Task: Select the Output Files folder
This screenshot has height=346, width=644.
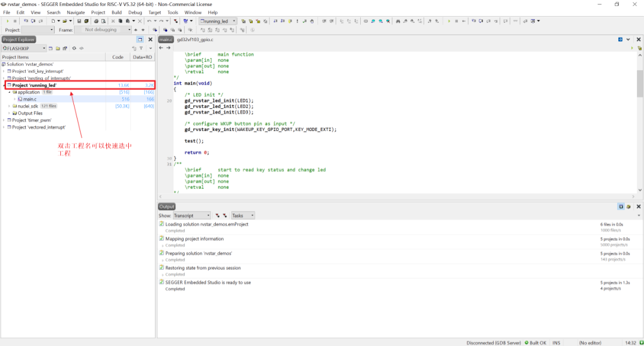Action: tap(30, 113)
